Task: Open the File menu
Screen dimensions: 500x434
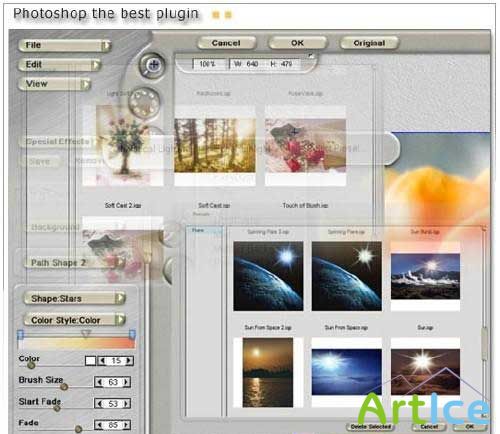Action: click(64, 45)
